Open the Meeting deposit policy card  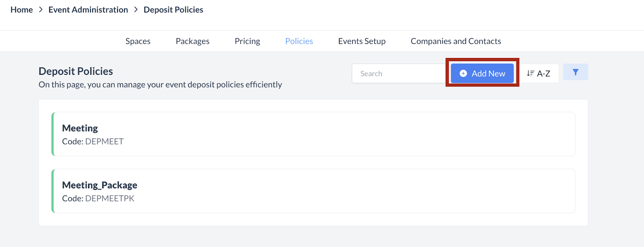tap(314, 134)
